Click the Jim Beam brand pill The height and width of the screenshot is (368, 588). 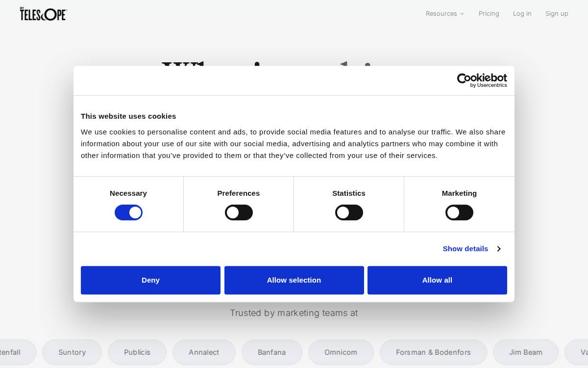526,352
